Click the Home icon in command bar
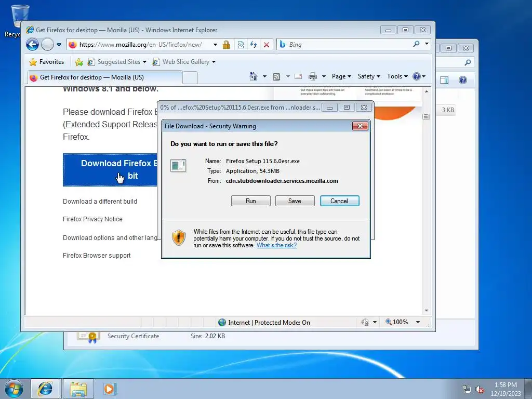The image size is (532, 399). [254, 76]
